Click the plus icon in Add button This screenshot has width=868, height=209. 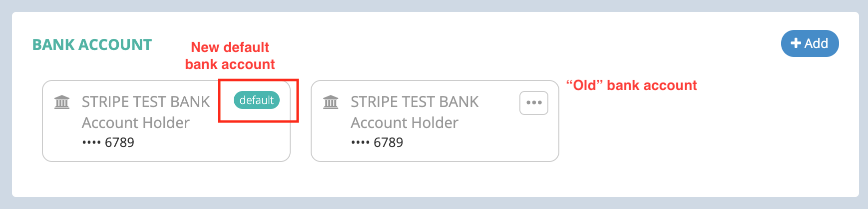pyautogui.click(x=796, y=43)
